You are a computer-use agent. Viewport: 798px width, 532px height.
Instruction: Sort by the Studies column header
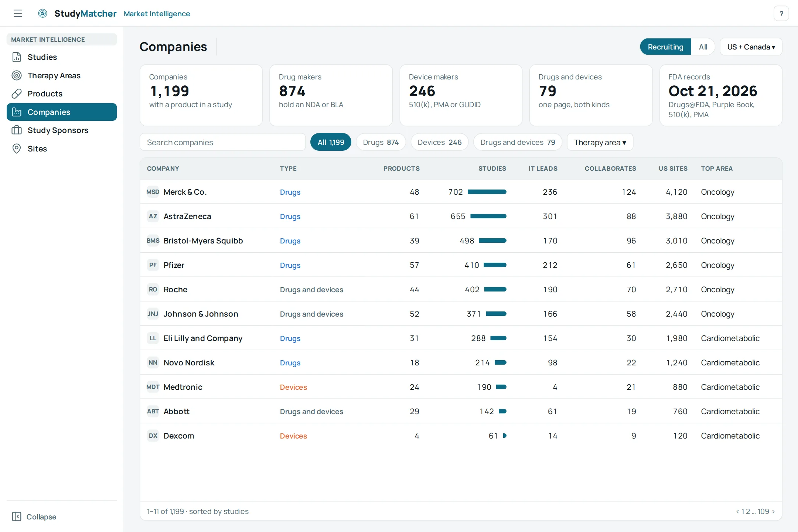tap(492, 168)
